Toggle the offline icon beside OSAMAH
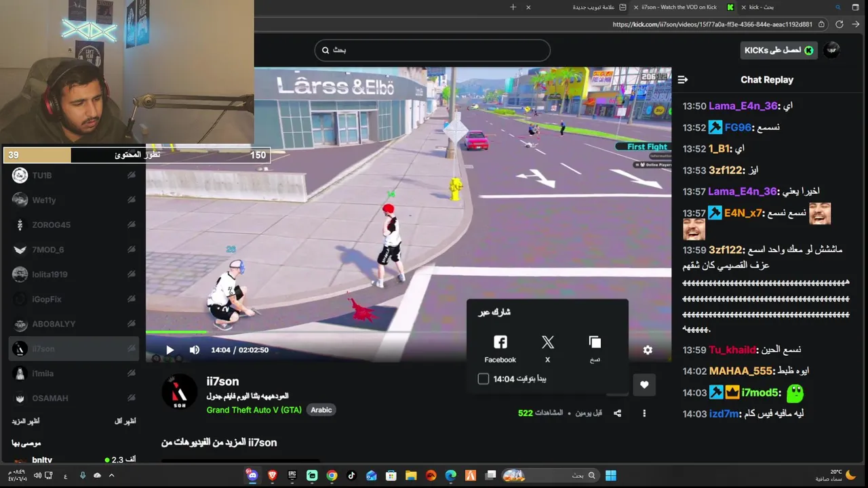Screen dimensions: 868x488 [132, 398]
